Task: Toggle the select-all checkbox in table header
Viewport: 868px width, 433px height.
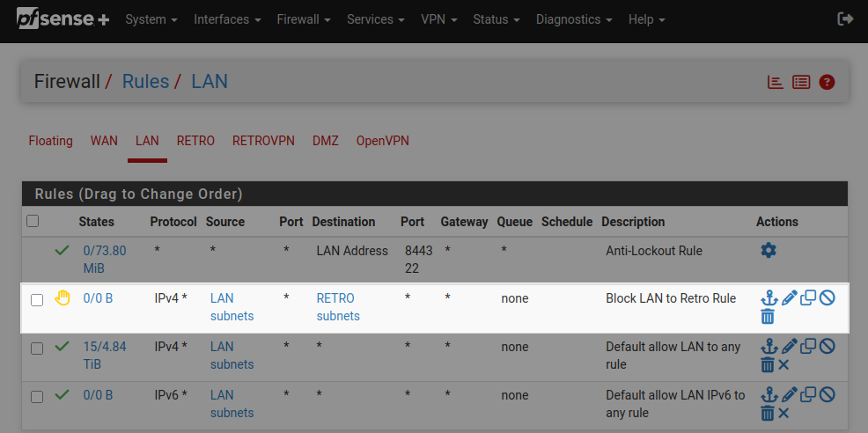Action: 33,221
